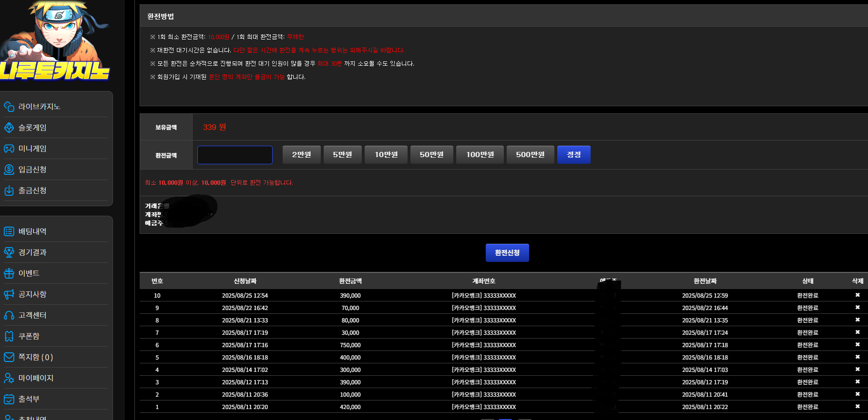Reset the amount with the 정정 button
Screen dimensions: 868x420
574,155
